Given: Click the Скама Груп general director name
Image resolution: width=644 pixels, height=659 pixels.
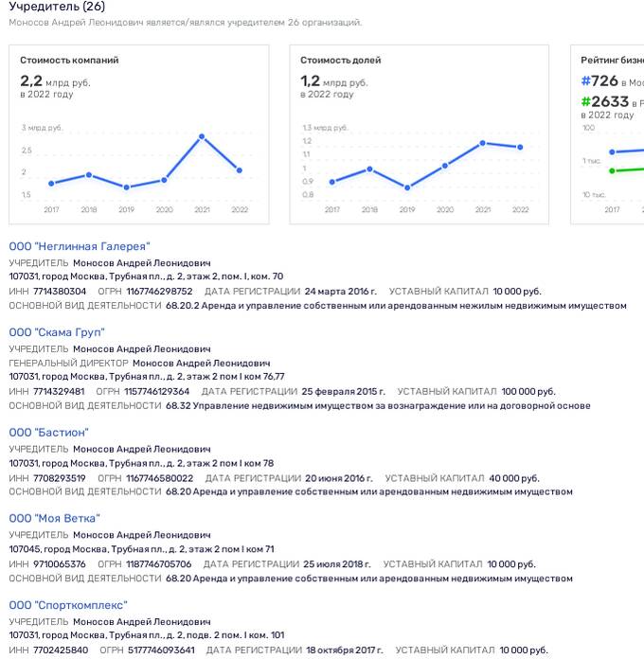Looking at the screenshot, I should point(202,364).
